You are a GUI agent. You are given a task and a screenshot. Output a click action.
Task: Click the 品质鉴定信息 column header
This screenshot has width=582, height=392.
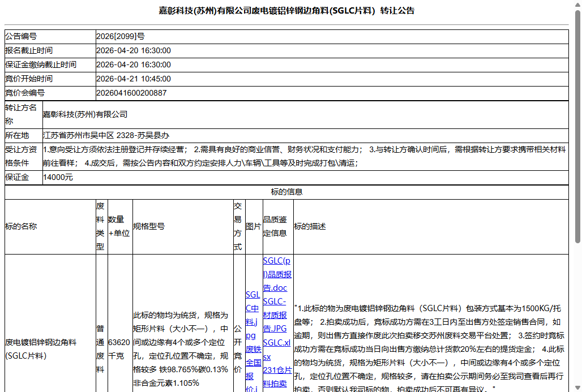275,226
